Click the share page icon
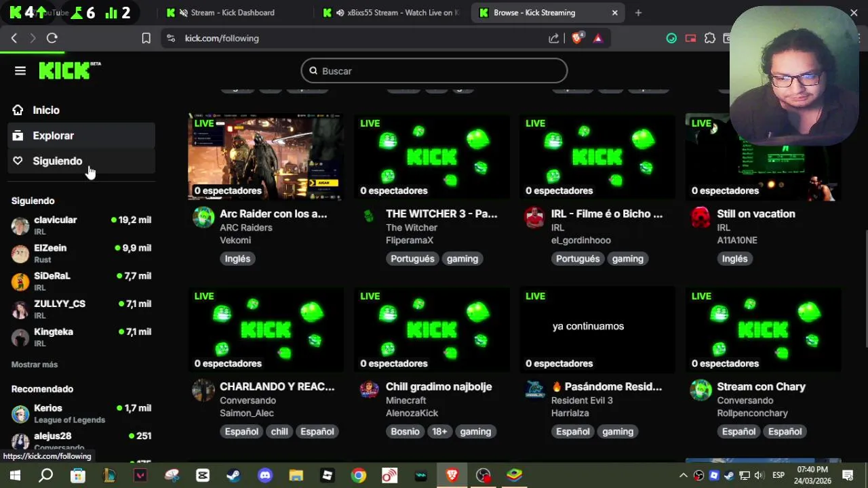868x488 pixels. point(554,38)
